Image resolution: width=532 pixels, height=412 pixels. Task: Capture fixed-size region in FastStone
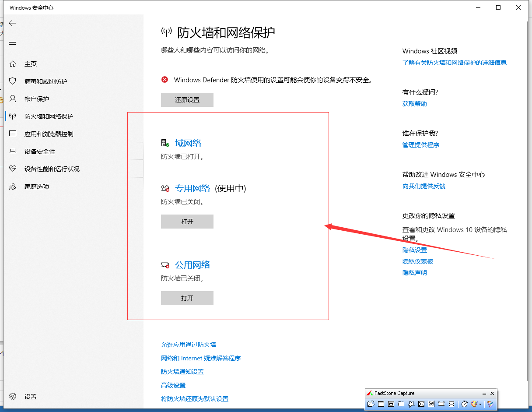[x=441, y=404]
